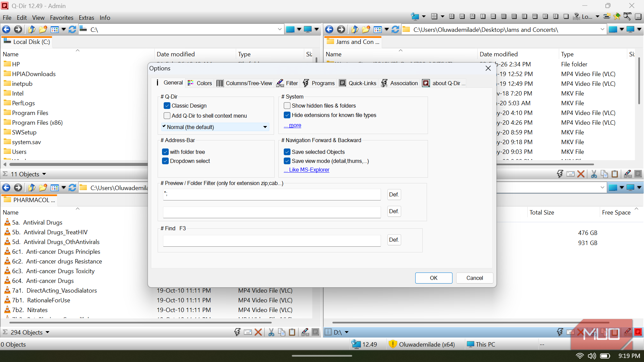This screenshot has width=644, height=362.
Task: Delete icon in bottom-left pane status bar
Action: [x=258, y=332]
